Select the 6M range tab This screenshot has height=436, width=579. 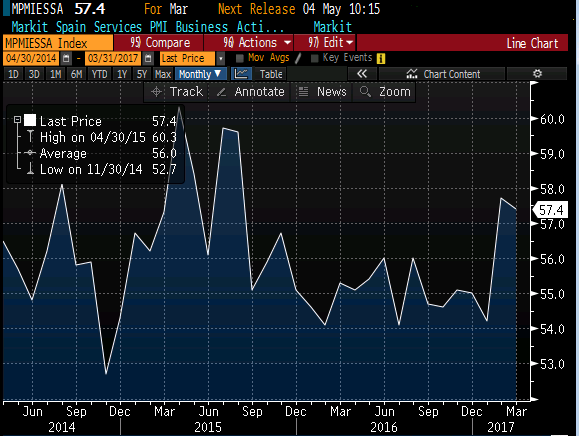pos(76,74)
